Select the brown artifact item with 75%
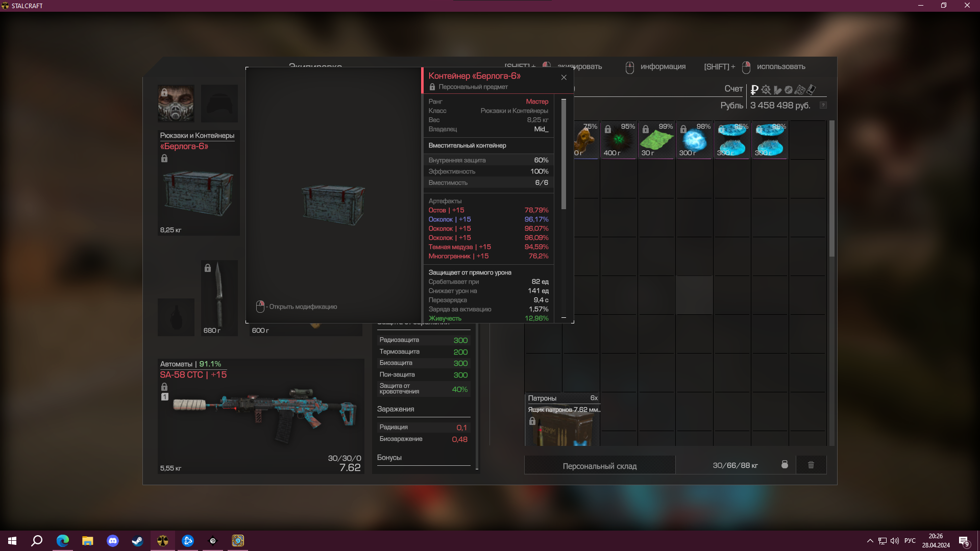This screenshot has height=551, width=980. point(586,140)
